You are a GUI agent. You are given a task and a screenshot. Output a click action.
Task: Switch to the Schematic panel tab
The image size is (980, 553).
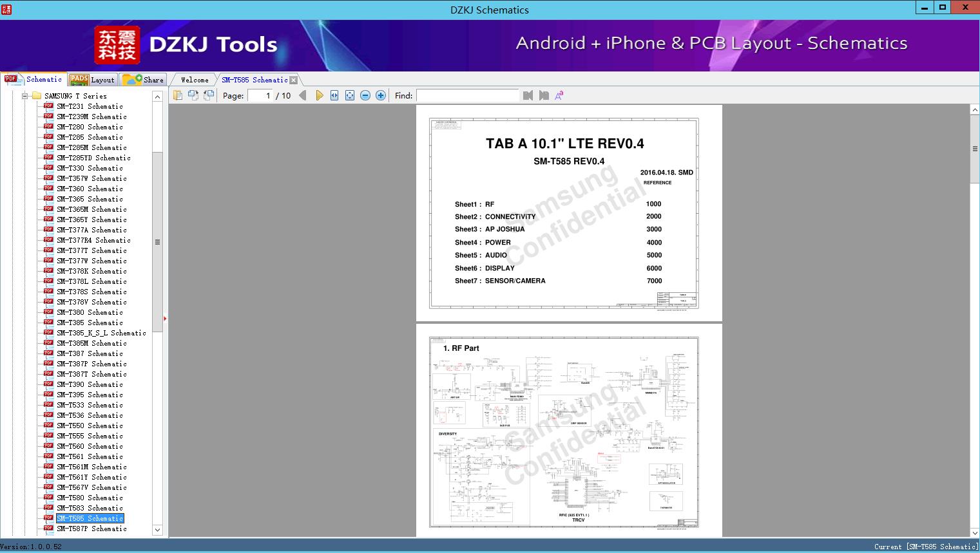(x=34, y=79)
